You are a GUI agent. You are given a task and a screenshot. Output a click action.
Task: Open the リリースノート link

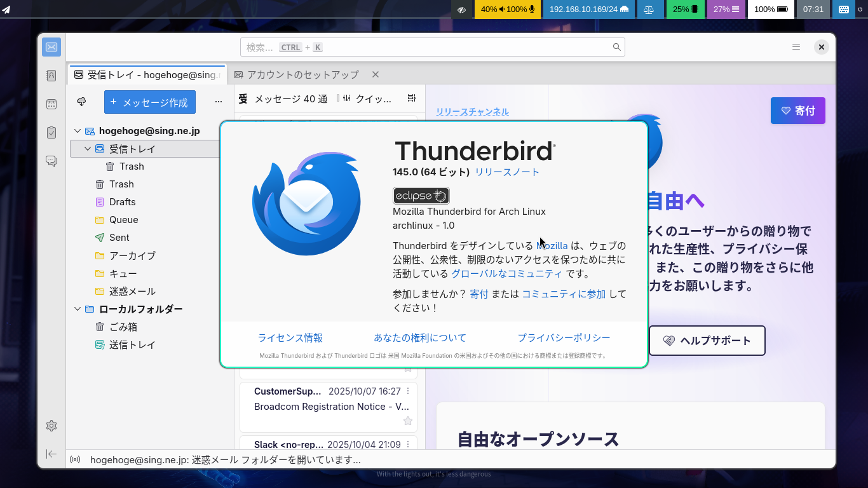(x=507, y=172)
